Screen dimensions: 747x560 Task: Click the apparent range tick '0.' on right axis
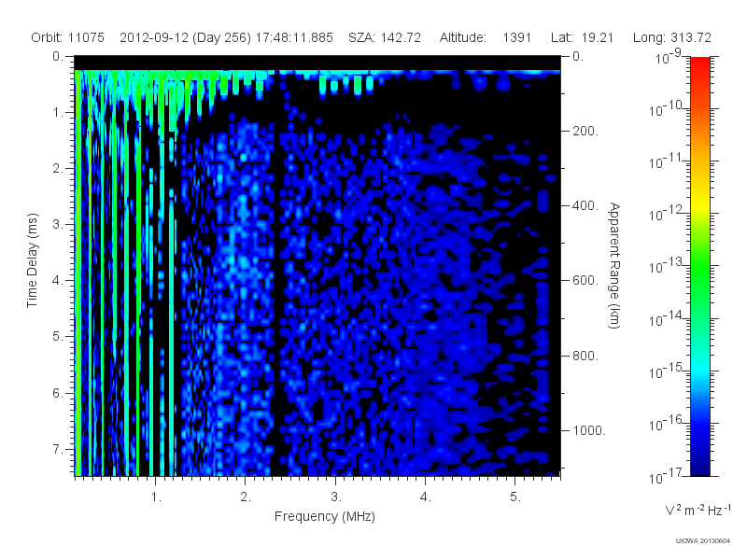(x=578, y=57)
